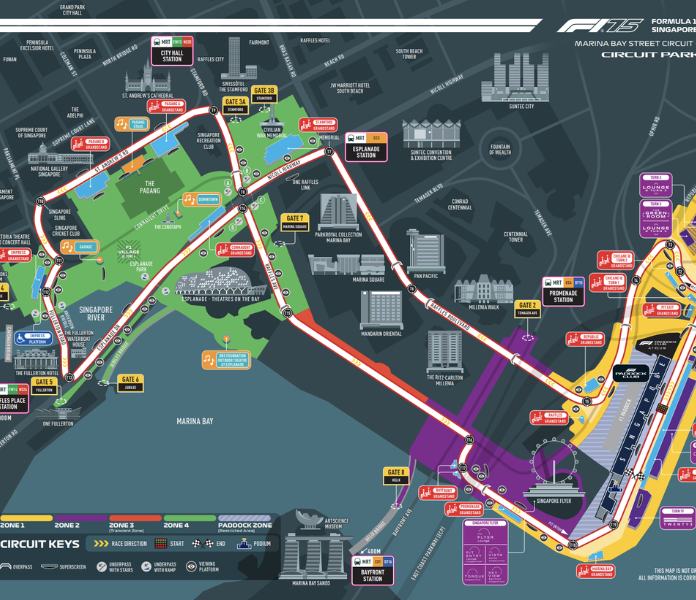The image size is (696, 600).
Task: Click the Underpass with Stairs legend key
Action: (x=115, y=567)
